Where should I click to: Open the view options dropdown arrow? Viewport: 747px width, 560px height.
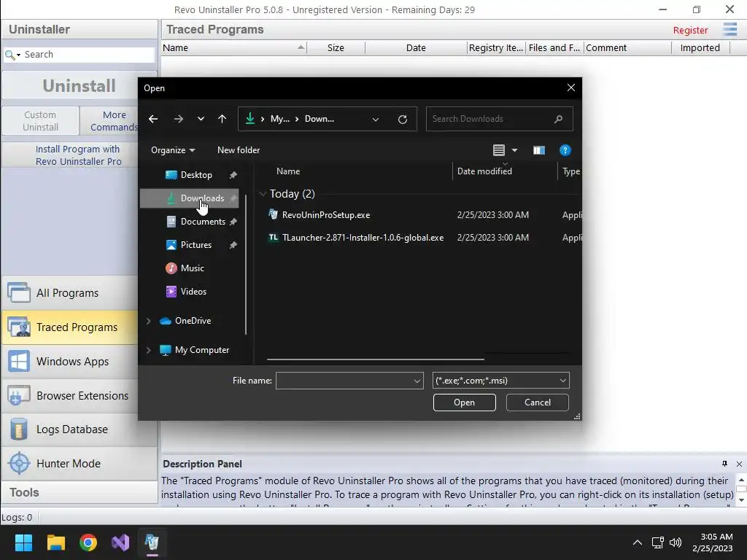coord(514,150)
